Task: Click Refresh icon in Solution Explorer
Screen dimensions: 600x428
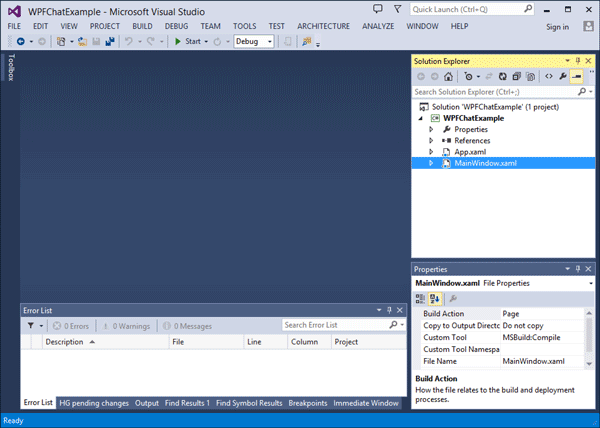Action: click(x=502, y=76)
